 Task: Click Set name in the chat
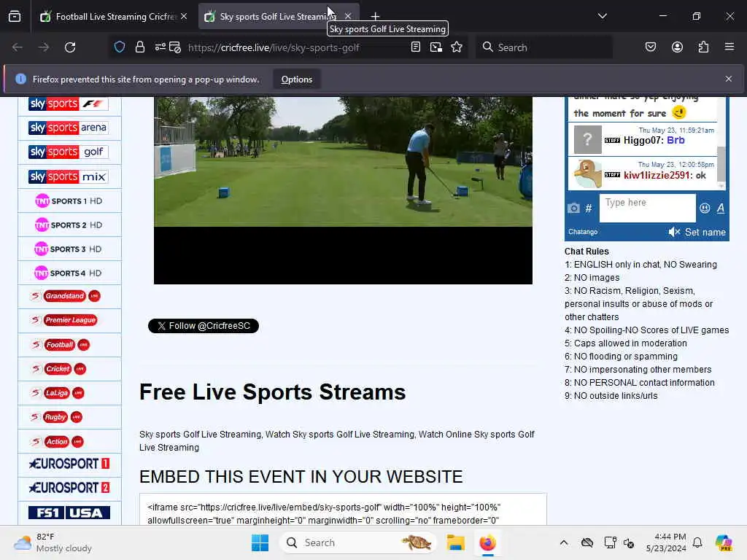[705, 232]
